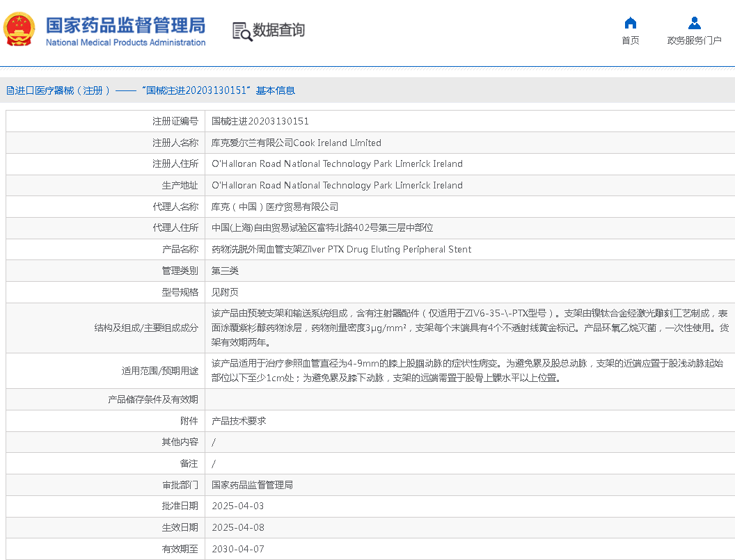
Task: Click the document icon before 进口医疗器械
Action: tap(10, 90)
